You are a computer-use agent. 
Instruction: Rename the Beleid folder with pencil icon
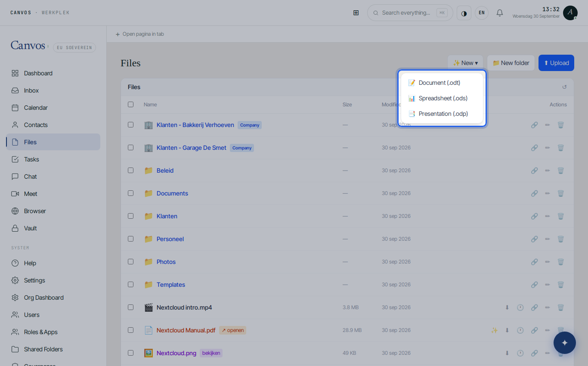[x=548, y=171]
